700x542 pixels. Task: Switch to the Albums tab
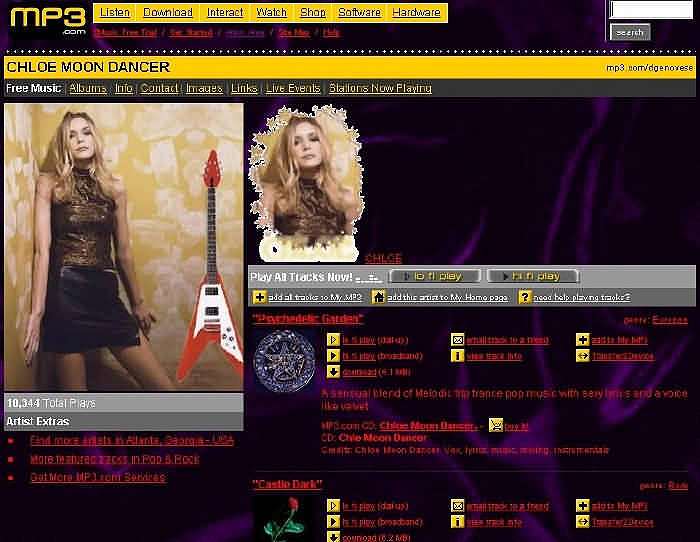[88, 88]
